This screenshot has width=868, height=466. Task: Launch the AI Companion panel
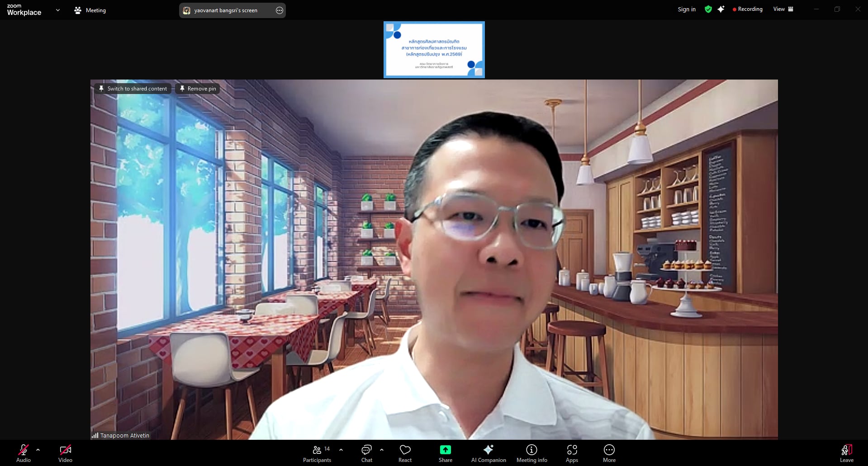[488, 453]
